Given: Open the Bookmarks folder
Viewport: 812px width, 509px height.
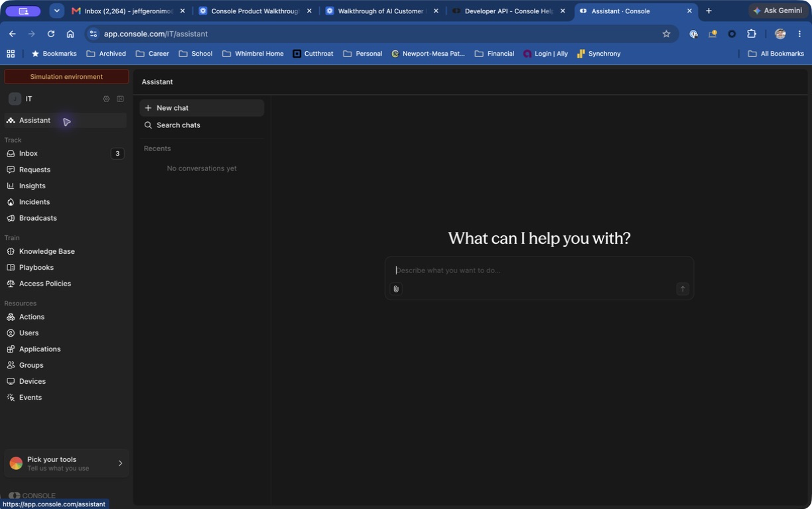Looking at the screenshot, I should point(54,54).
